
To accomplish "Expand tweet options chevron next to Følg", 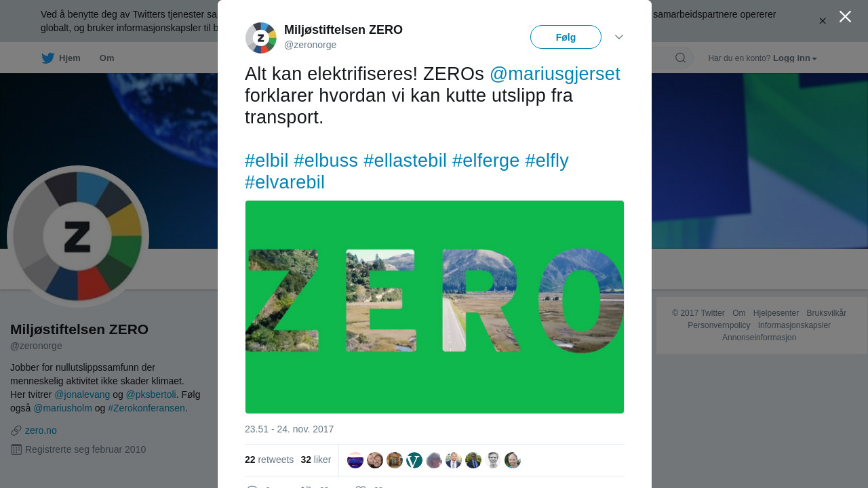I will [619, 37].
